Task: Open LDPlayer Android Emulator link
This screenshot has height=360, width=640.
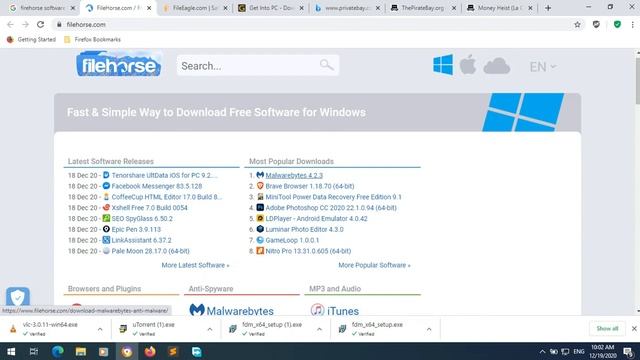Action: [x=316, y=218]
